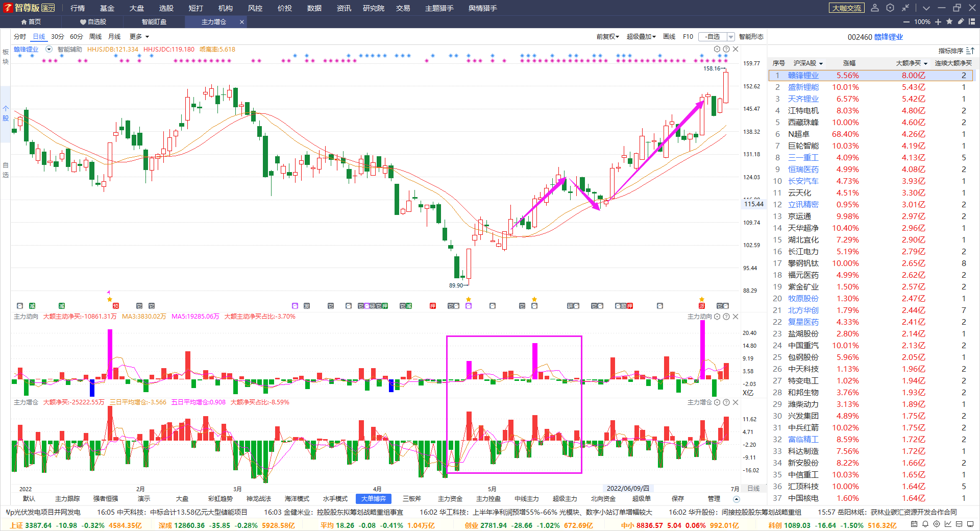
Task: Toggle 智能辅助 on the chart
Action: pos(69,50)
